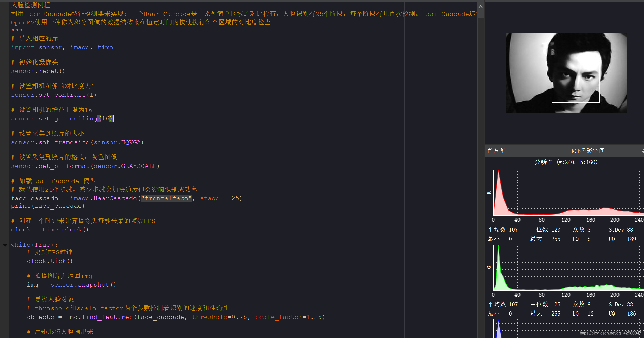Open the RGB色彩空间 color space dropdown
644x338 pixels.
click(588, 151)
